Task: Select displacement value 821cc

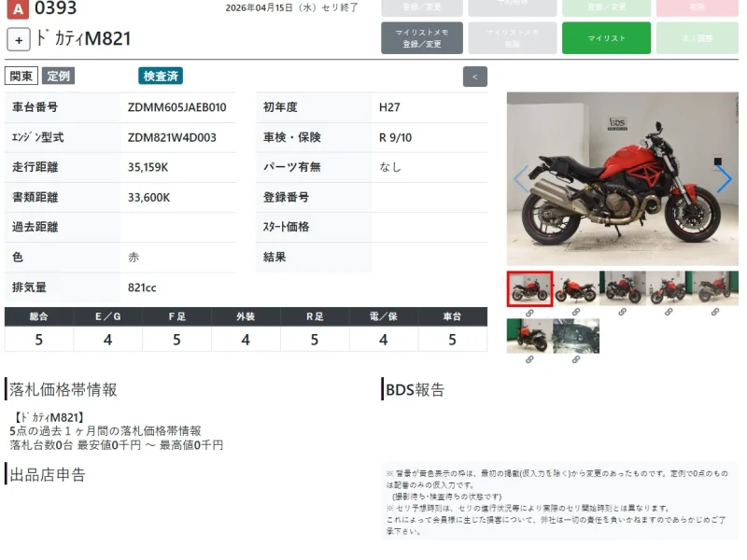Action: pos(142,287)
